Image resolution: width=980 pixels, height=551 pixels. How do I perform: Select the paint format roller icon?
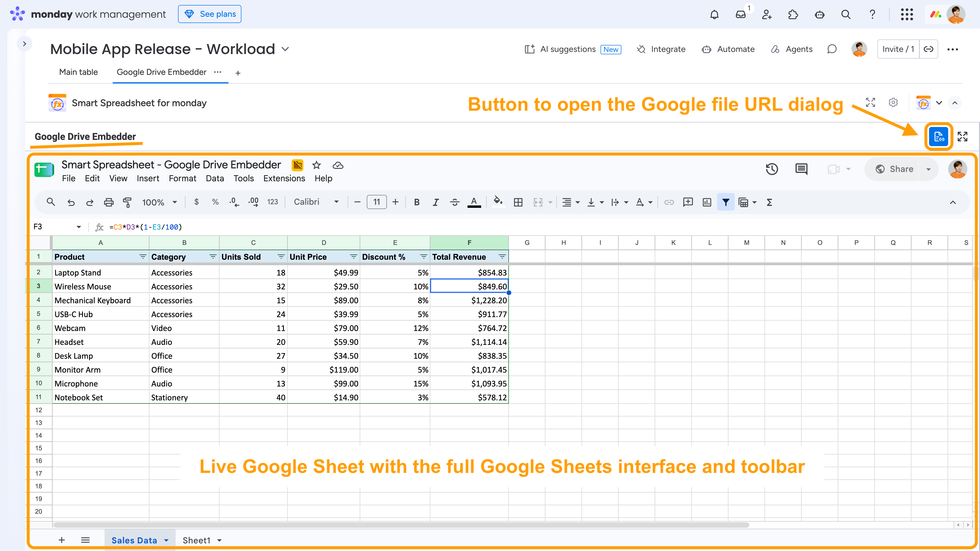click(127, 202)
